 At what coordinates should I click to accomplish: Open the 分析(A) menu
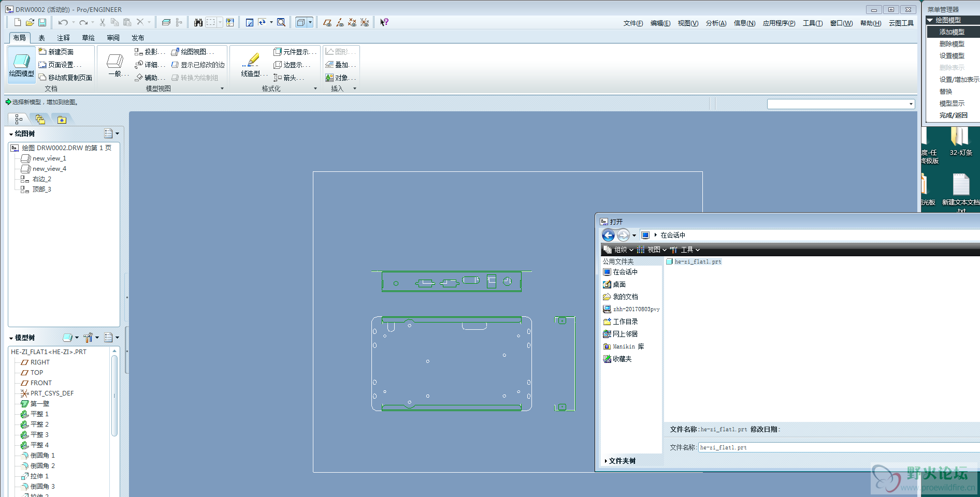tap(716, 23)
